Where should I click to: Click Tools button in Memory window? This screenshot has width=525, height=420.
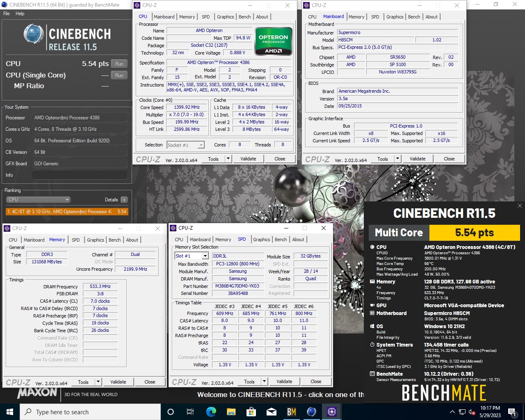(83, 382)
